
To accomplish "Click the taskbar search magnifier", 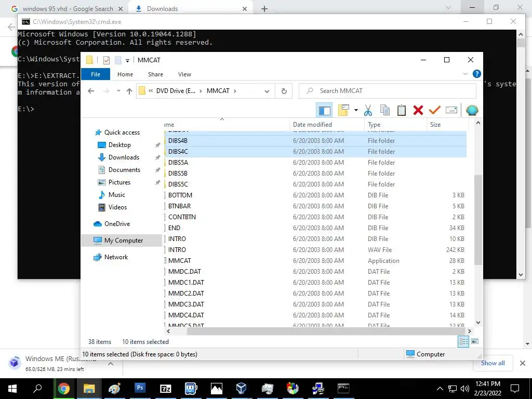I will [37, 388].
